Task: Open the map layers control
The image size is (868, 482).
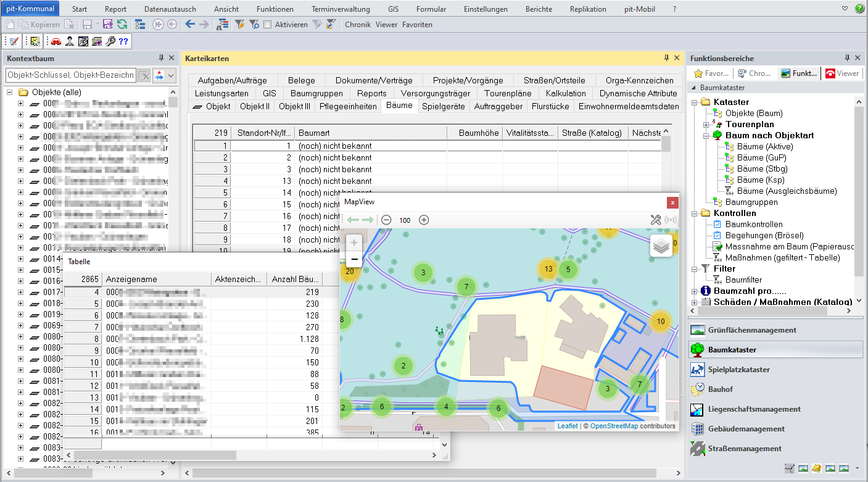Action: coord(661,245)
